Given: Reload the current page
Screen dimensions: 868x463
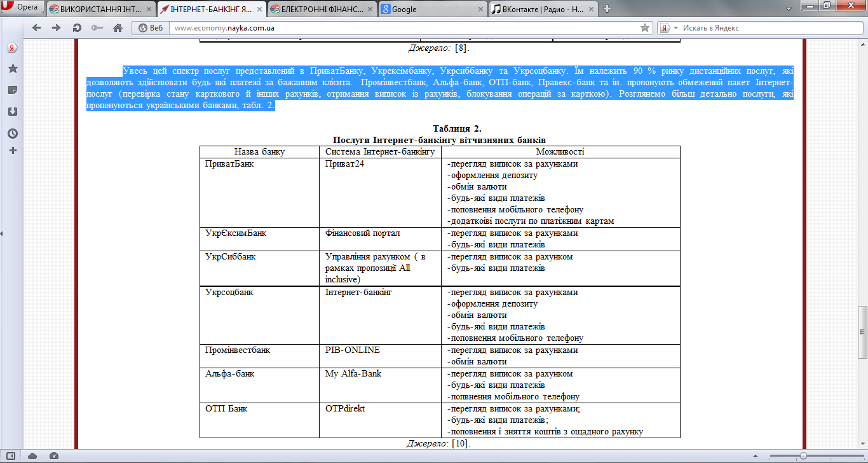Looking at the screenshot, I should tap(77, 28).
